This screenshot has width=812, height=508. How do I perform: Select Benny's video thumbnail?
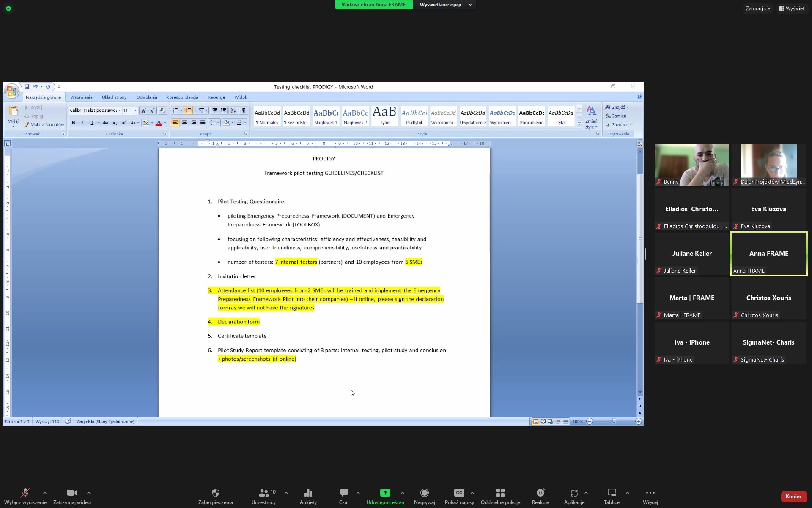691,165
